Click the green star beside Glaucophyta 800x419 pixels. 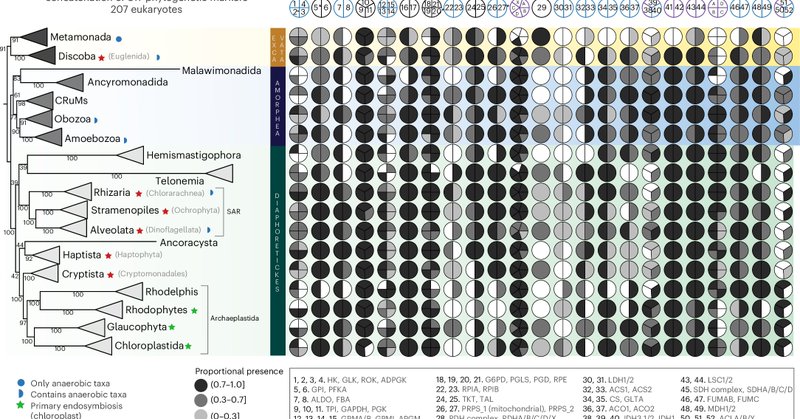tap(172, 327)
